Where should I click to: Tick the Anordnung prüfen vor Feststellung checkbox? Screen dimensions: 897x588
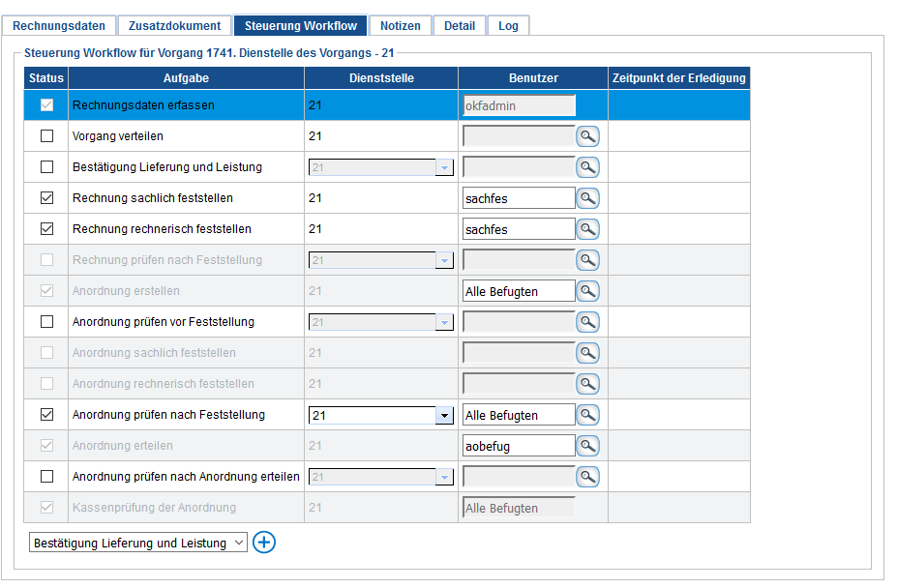point(46,322)
